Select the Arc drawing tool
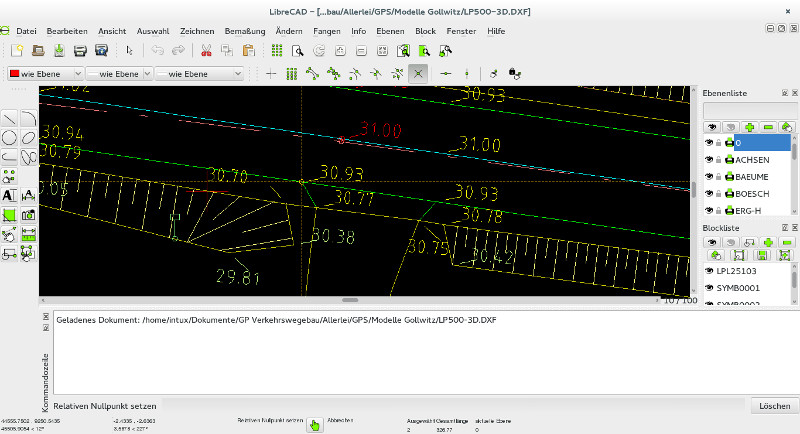 29,118
